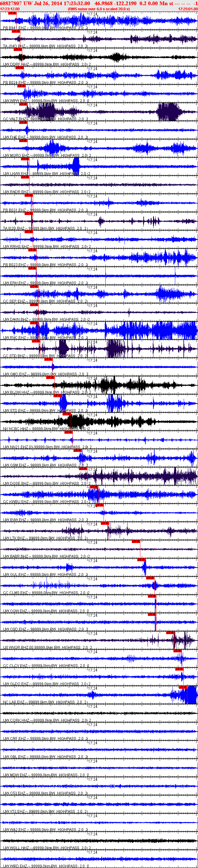Image resolution: width=198 pixels, height=868 pixels.
Task: Click the RMS noise scaling note
Action: pos(99,9)
